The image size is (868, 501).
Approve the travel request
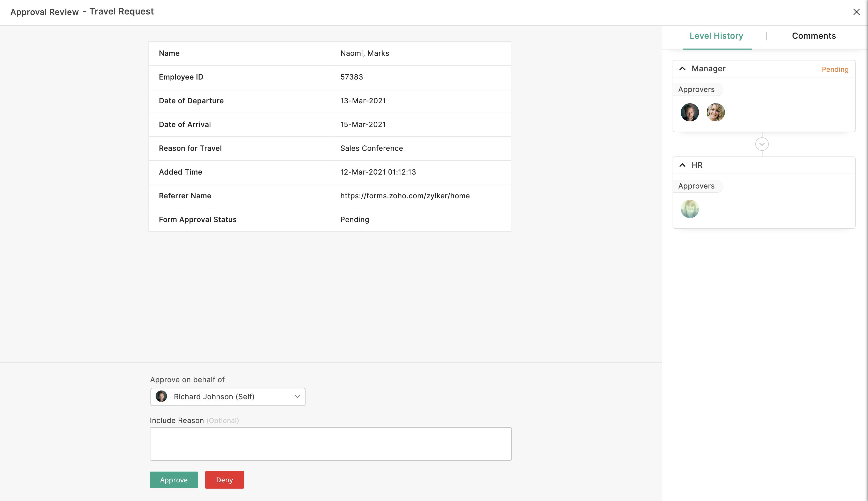(173, 480)
